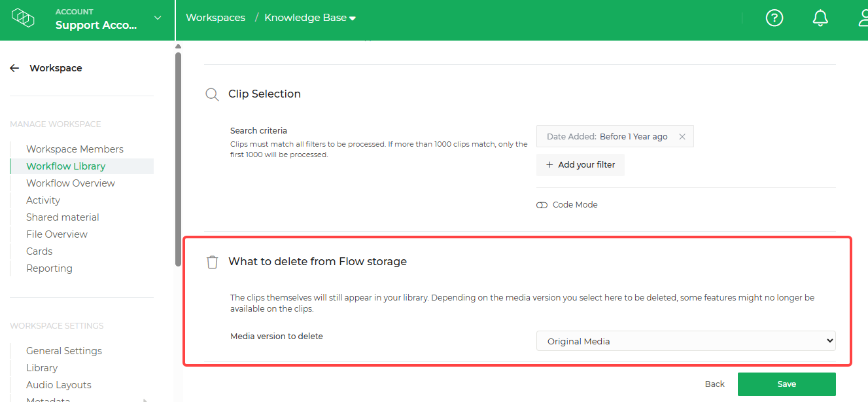
Task: Click the back arrow beside Workspace
Action: pyautogui.click(x=14, y=68)
